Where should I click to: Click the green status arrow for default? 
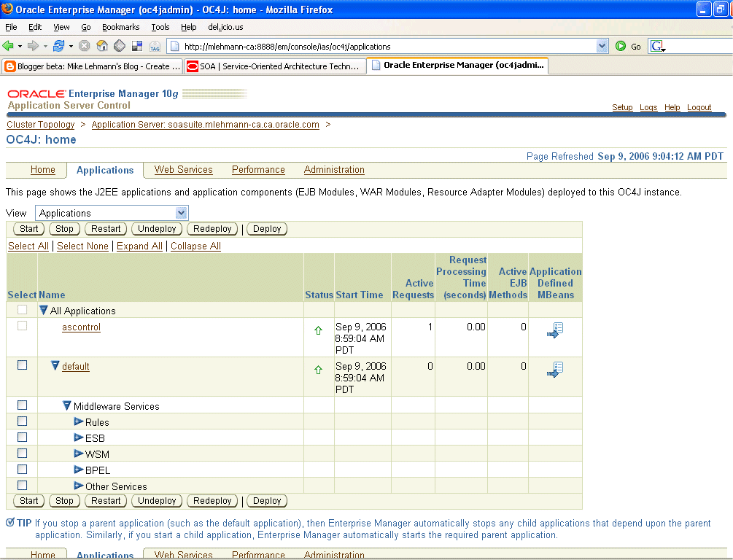(318, 370)
